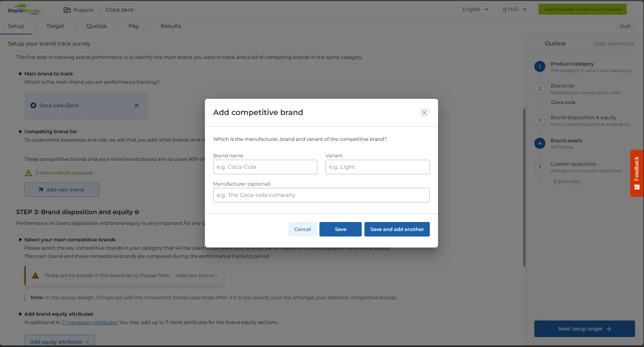Image resolution: width=644 pixels, height=347 pixels.
Task: Select outline step 4 Brand assets circle
Action: (x=539, y=143)
